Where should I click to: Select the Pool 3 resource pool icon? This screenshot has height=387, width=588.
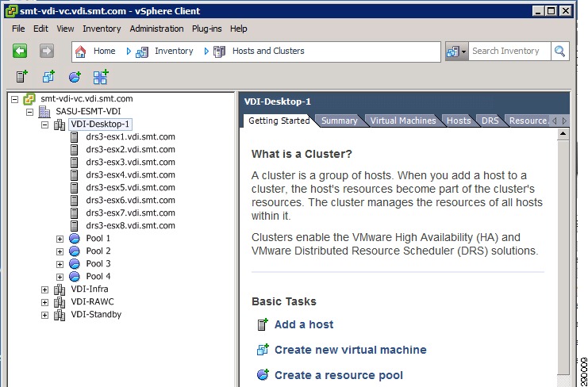pos(75,264)
